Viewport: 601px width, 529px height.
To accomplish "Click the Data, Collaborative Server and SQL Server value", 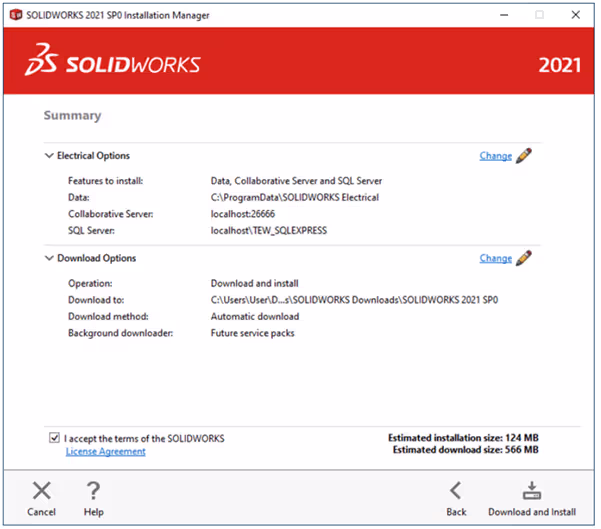I will 296,181.
